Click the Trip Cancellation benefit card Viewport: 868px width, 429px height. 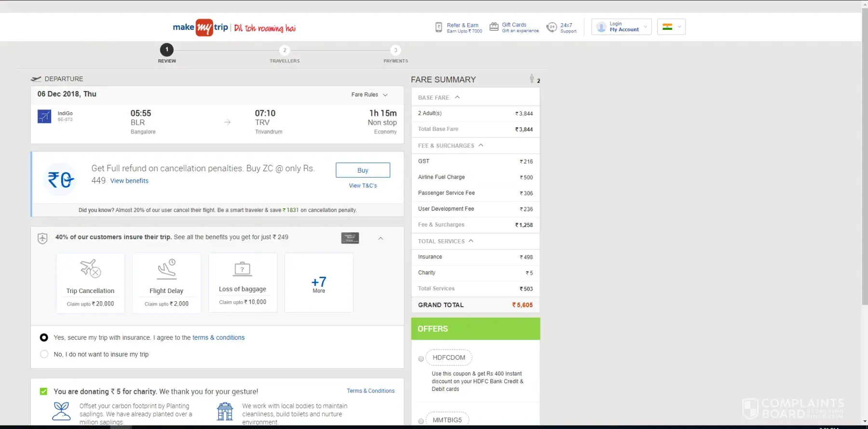click(x=91, y=283)
